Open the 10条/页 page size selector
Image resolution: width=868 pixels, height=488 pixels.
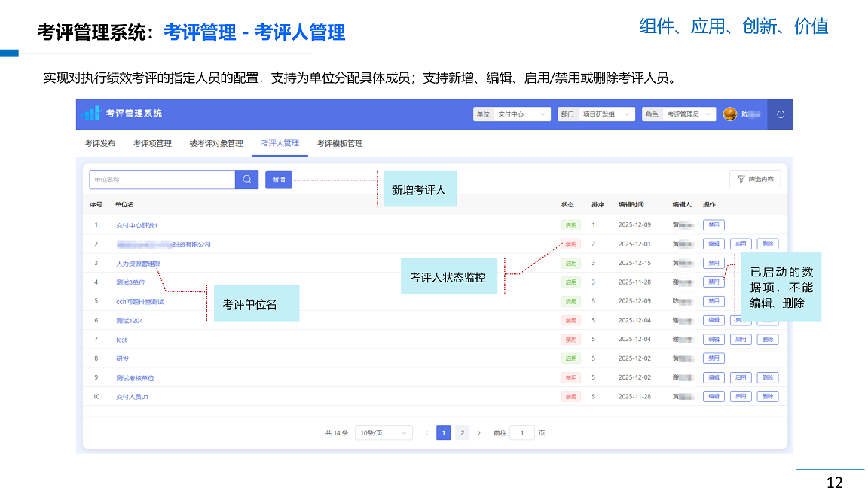pyautogui.click(x=384, y=433)
